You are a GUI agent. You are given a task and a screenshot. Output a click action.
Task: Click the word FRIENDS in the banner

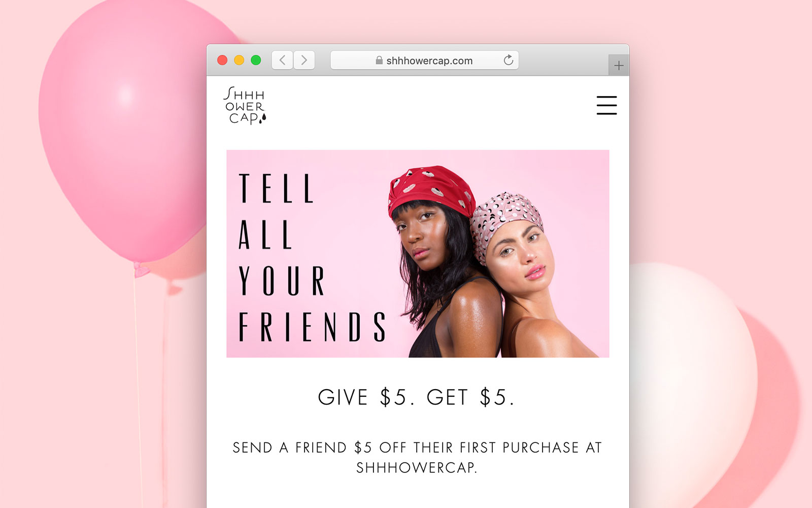click(x=313, y=326)
